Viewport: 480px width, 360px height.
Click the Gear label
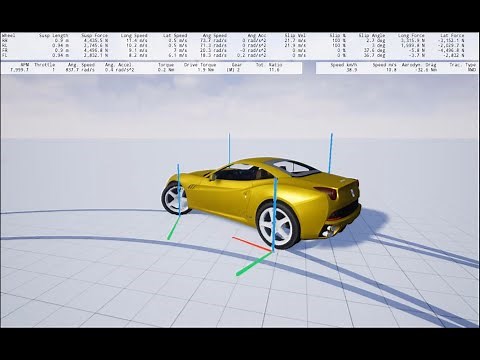(x=237, y=65)
